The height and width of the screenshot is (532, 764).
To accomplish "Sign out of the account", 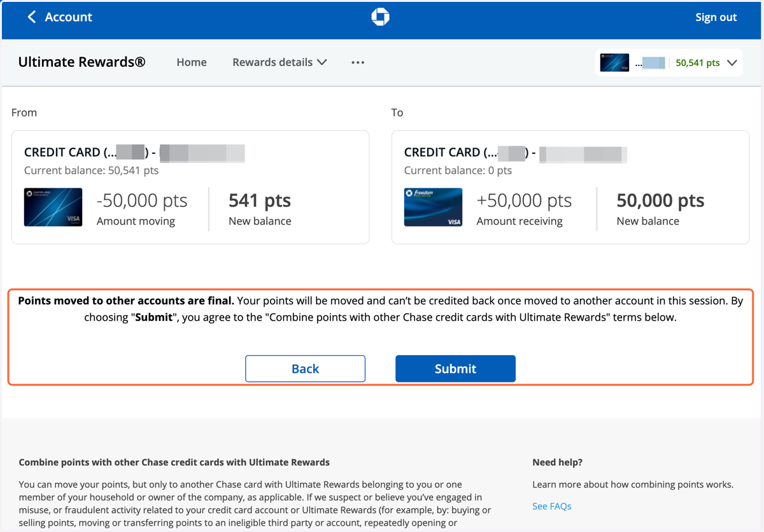I will (x=716, y=17).
